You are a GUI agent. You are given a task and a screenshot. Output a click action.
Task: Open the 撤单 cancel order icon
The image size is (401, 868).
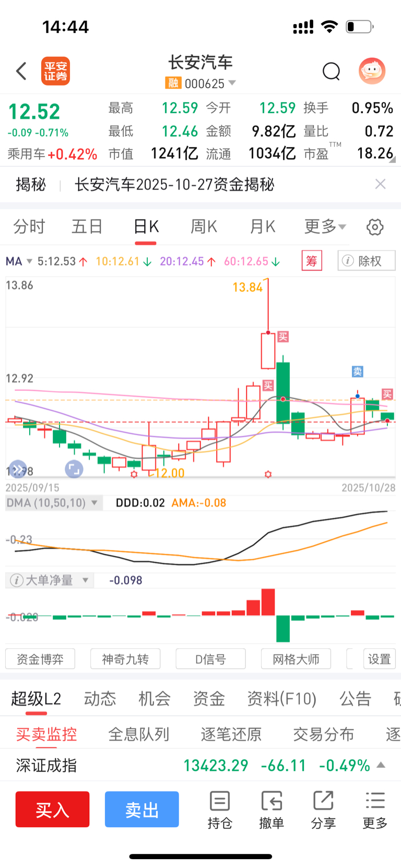point(272,810)
